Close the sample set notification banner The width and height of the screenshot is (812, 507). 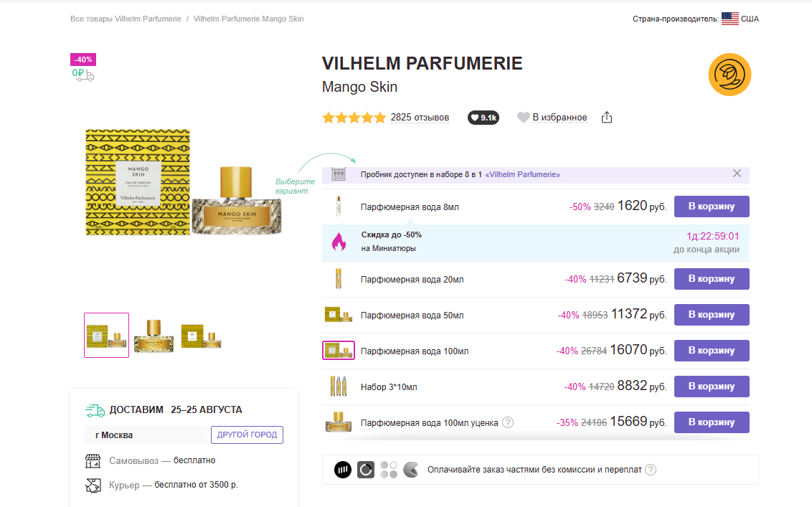coord(737,174)
